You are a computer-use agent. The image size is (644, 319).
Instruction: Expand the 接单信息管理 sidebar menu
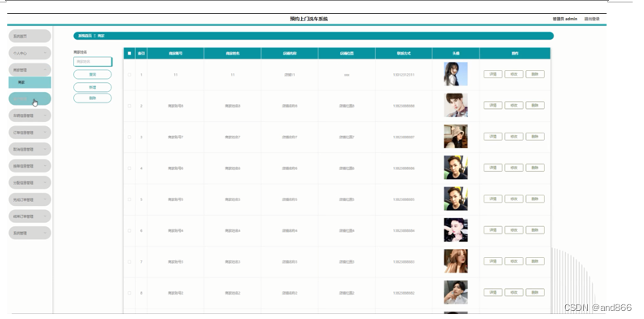pyautogui.click(x=29, y=166)
